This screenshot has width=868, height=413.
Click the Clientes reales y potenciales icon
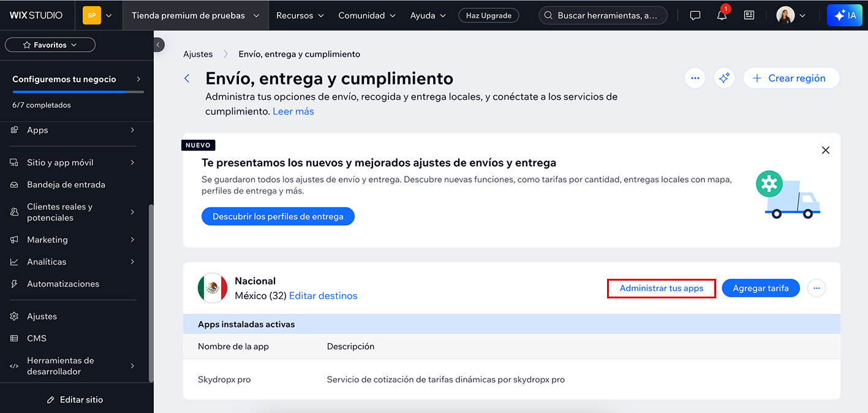click(x=15, y=212)
